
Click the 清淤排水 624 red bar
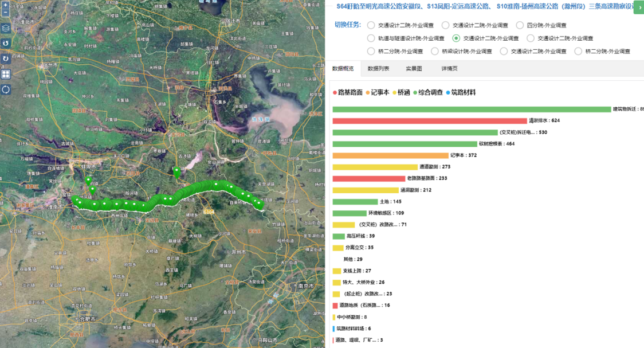pos(429,121)
